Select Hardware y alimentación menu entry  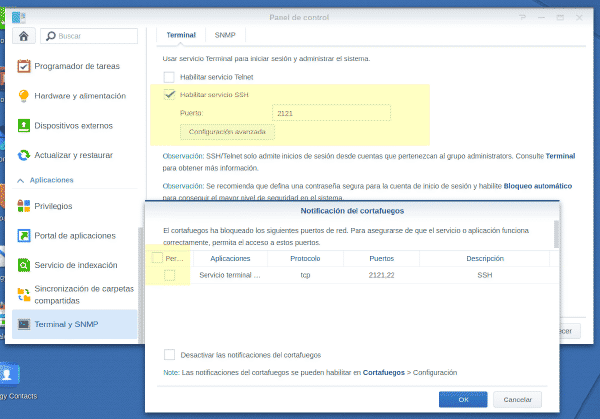coord(75,96)
